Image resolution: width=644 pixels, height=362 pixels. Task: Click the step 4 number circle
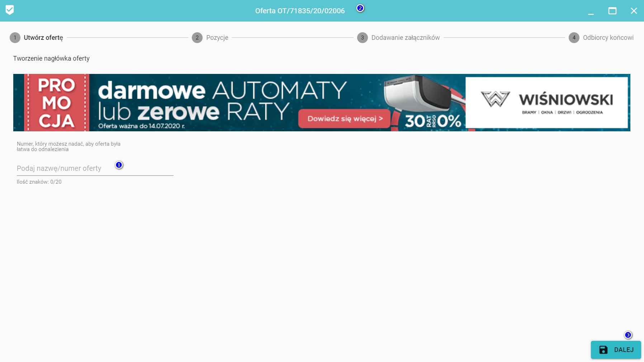(574, 38)
